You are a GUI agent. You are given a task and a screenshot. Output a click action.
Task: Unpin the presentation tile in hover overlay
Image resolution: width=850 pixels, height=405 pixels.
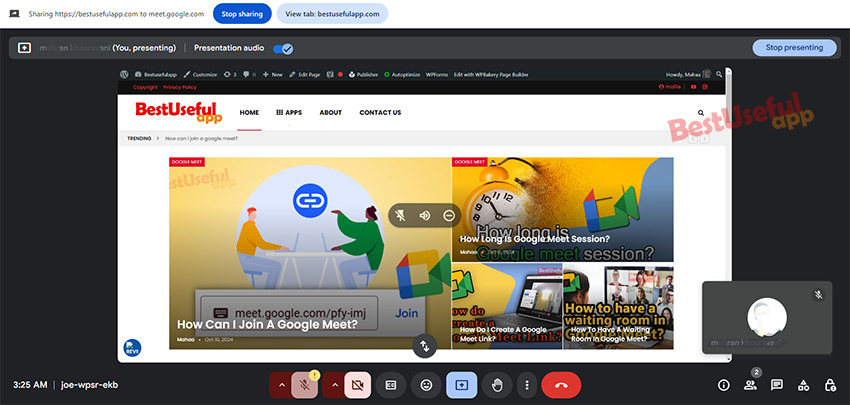[x=401, y=216]
